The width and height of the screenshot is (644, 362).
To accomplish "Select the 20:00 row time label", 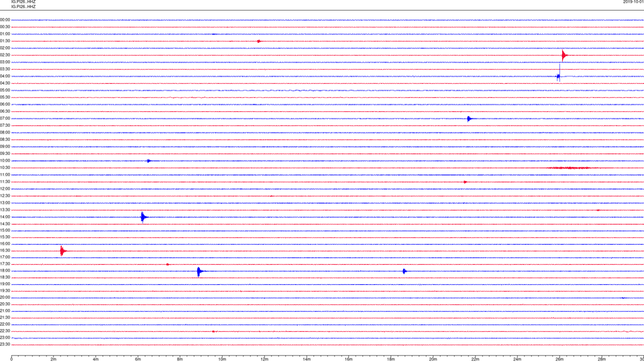I will coord(5,298).
